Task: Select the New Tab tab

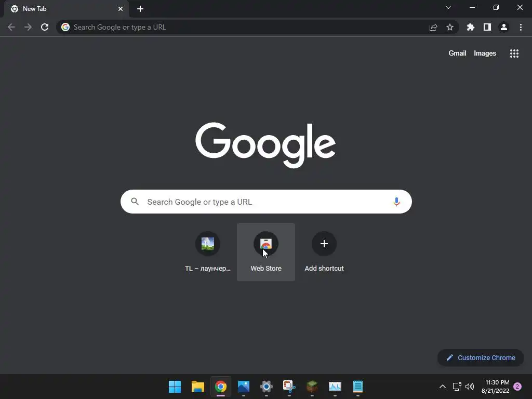Action: pyautogui.click(x=66, y=9)
